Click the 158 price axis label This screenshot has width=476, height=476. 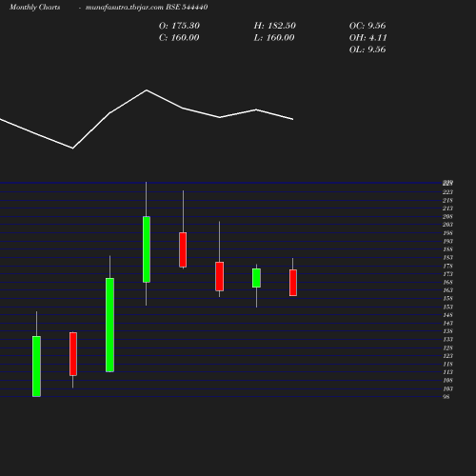(x=447, y=298)
